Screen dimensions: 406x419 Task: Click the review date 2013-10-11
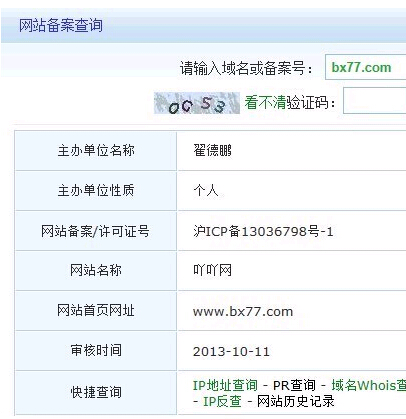(231, 351)
